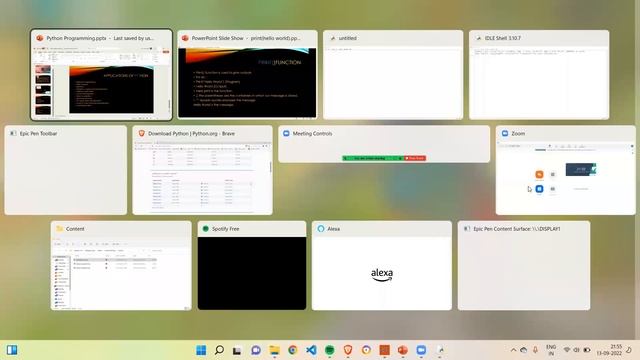Image resolution: width=640 pixels, height=360 pixels.
Task: Switch to untitled IDLE editor window
Action: coord(393,75)
